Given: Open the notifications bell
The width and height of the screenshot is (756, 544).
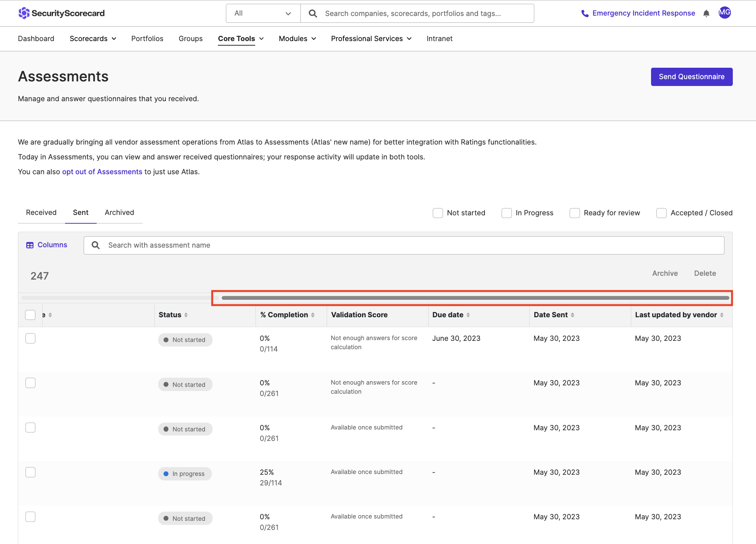Looking at the screenshot, I should (706, 13).
